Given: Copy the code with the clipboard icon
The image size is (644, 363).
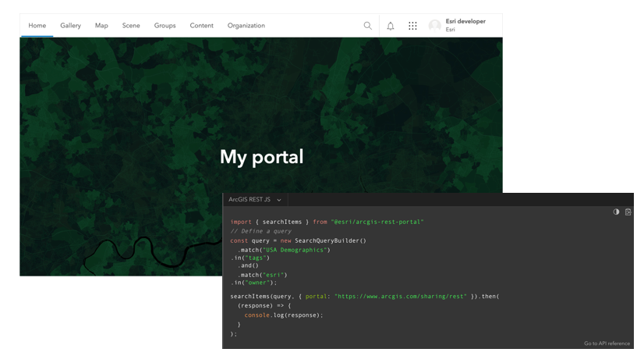Looking at the screenshot, I should click(628, 212).
